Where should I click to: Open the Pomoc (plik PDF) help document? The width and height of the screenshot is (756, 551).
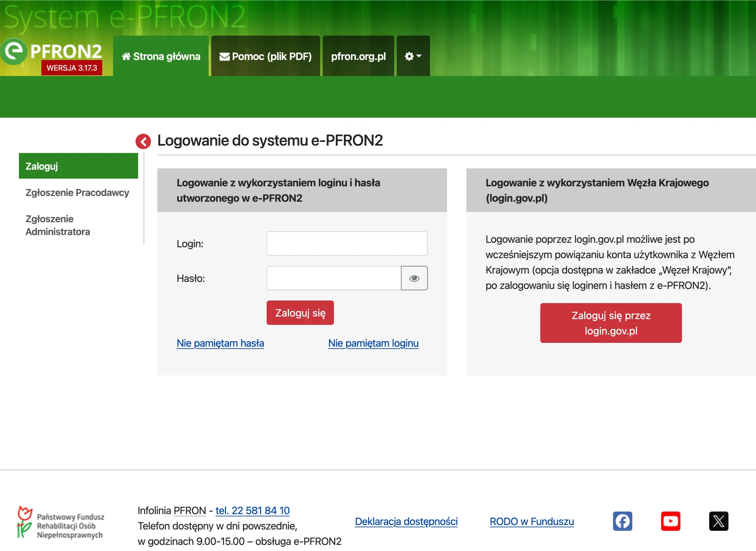265,56
